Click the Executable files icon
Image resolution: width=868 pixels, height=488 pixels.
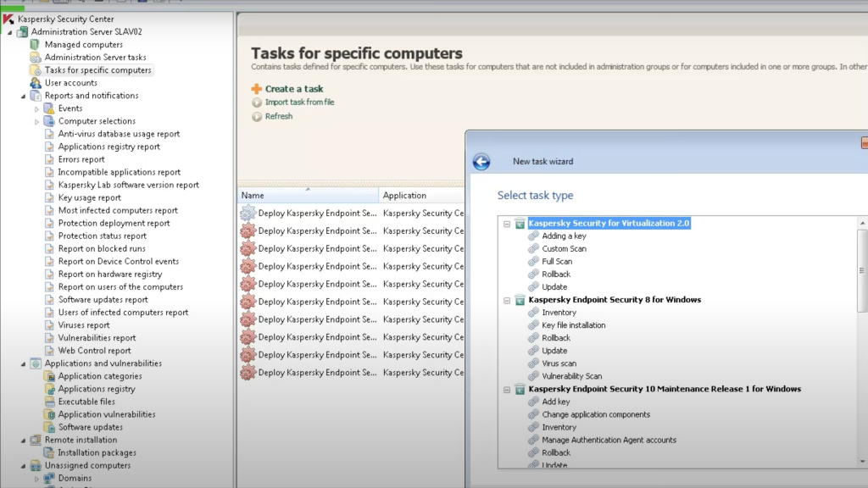[49, 401]
